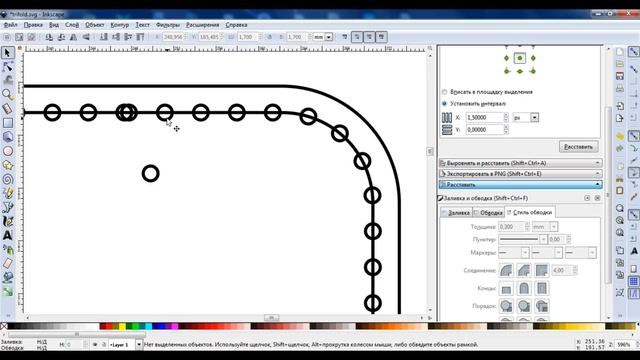Click rotate 90 degrees counter-clockwise icon
Viewport: 640px width, 360px height.
point(49,37)
